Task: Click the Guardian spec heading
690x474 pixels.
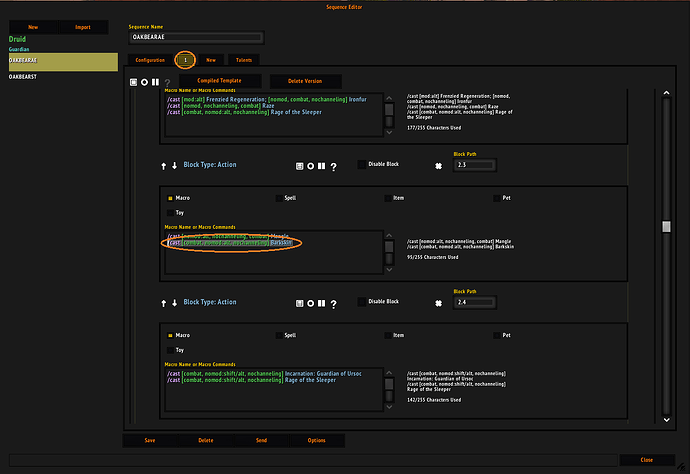Action: point(19,49)
